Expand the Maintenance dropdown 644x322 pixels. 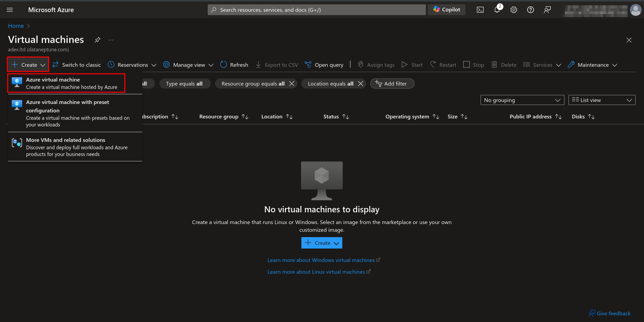pos(592,65)
